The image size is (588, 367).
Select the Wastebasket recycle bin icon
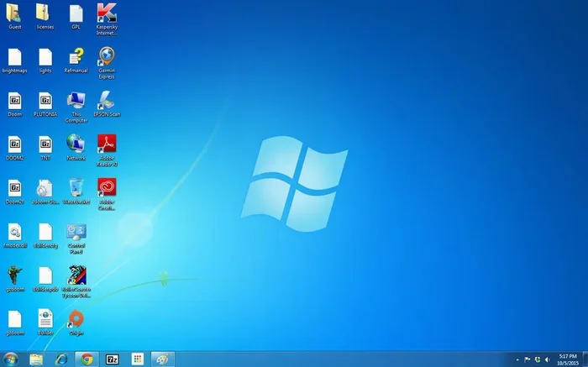(76, 187)
